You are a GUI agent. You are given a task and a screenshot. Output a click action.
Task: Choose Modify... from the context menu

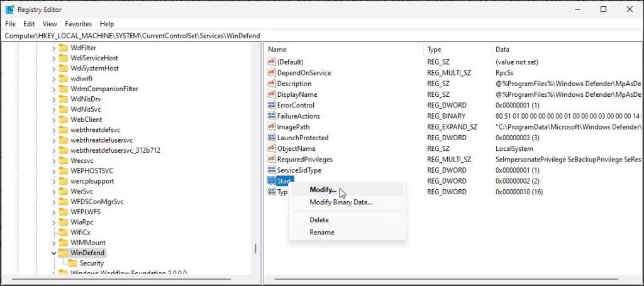click(x=323, y=190)
